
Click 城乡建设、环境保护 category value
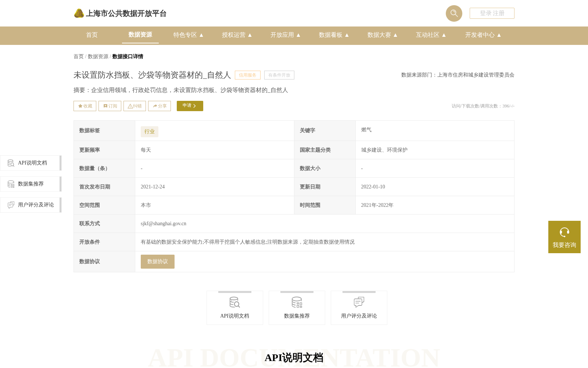pyautogui.click(x=384, y=150)
